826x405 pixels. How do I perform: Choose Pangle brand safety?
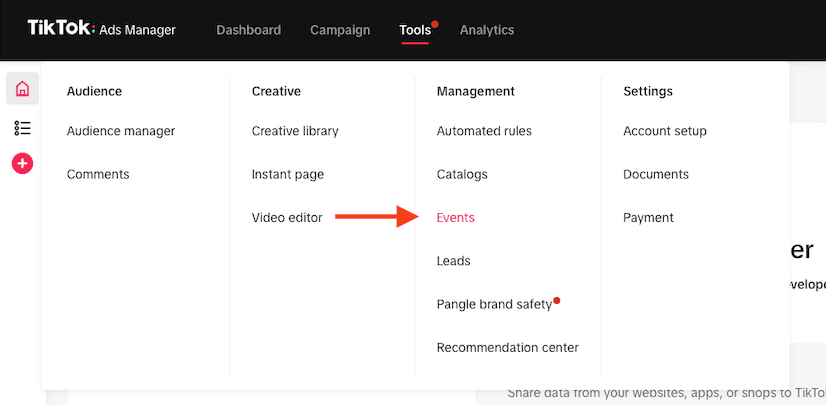coord(494,304)
